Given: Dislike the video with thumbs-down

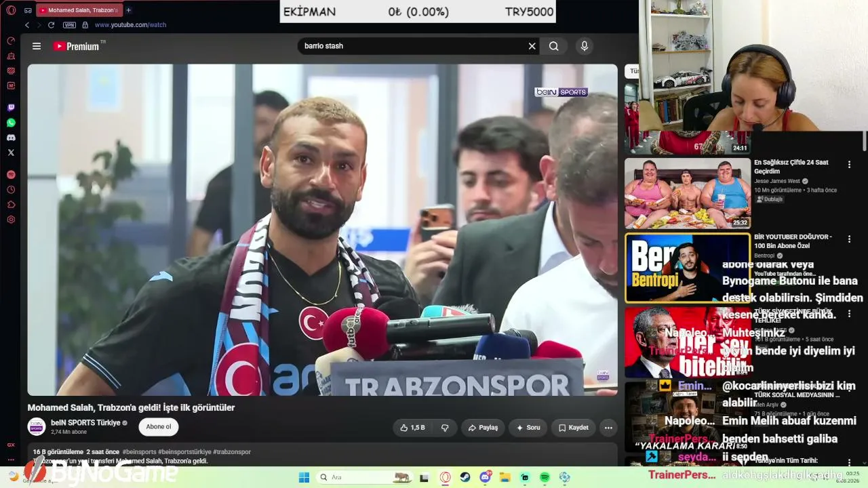Looking at the screenshot, I should [445, 428].
